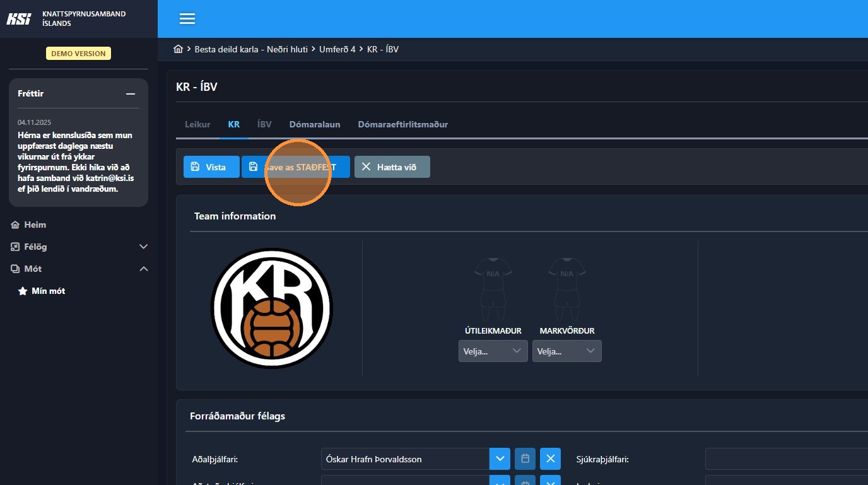Click the KR - ÍBV breadcrumb item
The height and width of the screenshot is (485, 868).
[383, 49]
